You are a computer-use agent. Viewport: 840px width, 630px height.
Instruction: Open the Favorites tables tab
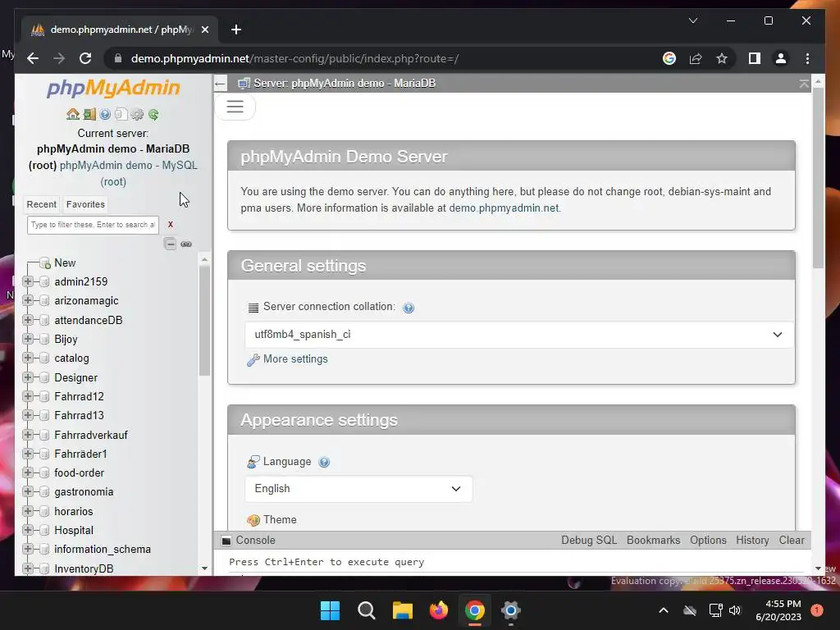[85, 204]
